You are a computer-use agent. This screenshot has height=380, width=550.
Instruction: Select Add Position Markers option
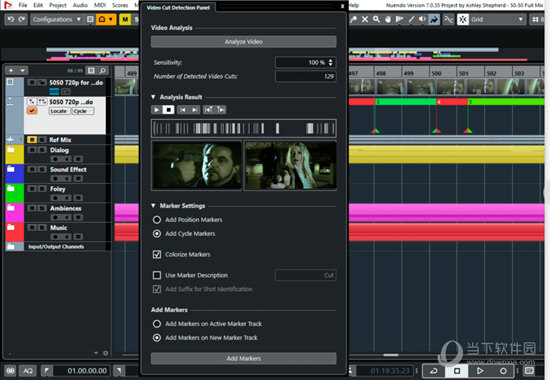coord(157,220)
